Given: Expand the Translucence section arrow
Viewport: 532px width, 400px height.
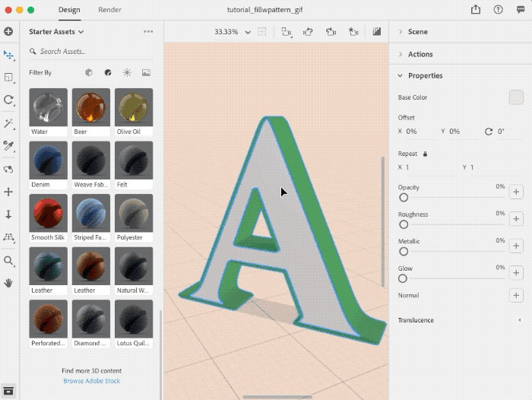Looking at the screenshot, I should point(519,320).
